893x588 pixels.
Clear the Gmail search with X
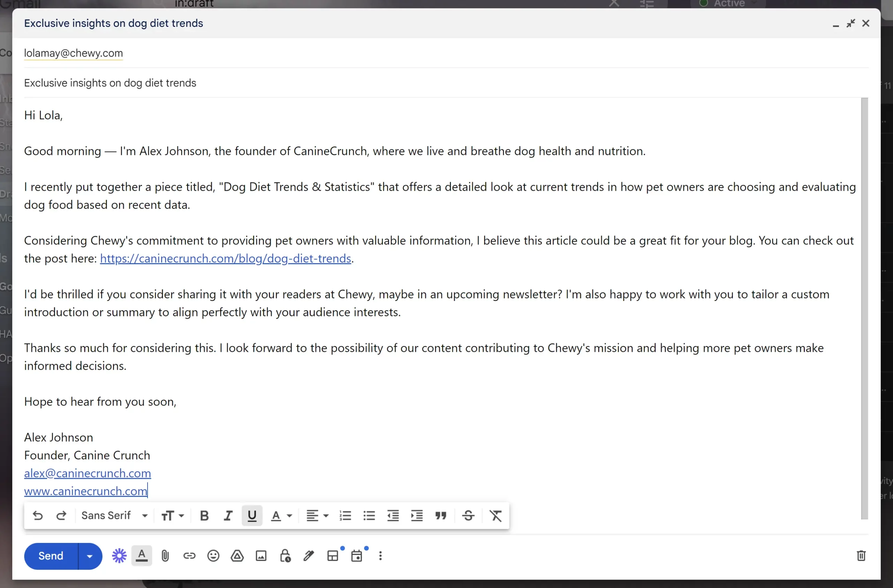coord(614,3)
